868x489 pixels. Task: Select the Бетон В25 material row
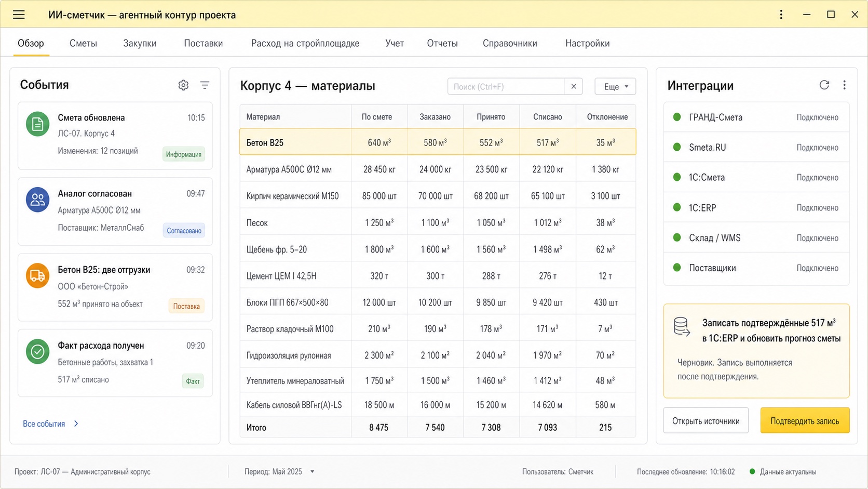(x=438, y=142)
